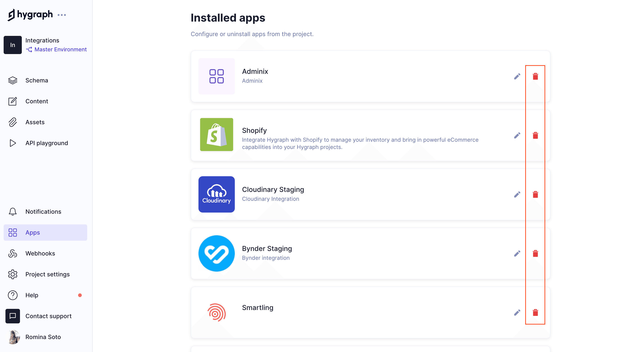
Task: Uninstall the Smartling app
Action: 535,312
